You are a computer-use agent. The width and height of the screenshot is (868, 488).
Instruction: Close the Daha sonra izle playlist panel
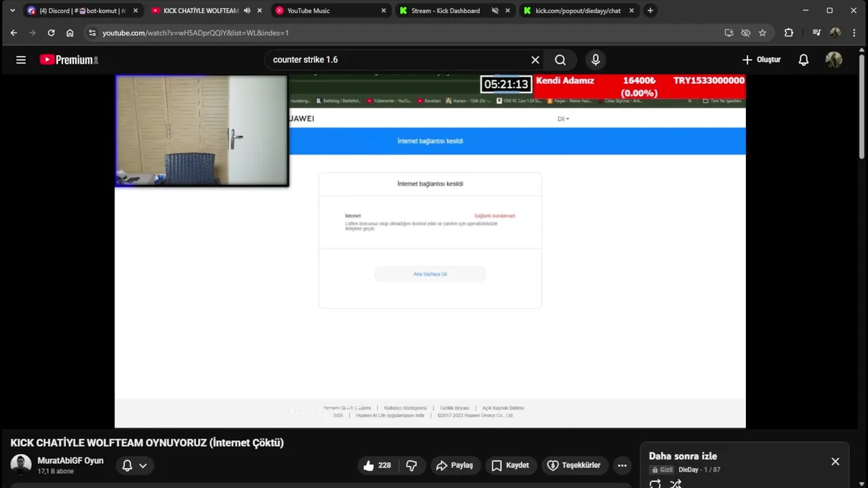click(835, 462)
